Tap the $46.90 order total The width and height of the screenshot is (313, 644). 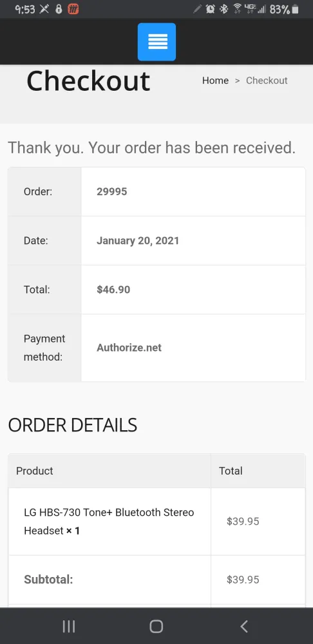[113, 290]
